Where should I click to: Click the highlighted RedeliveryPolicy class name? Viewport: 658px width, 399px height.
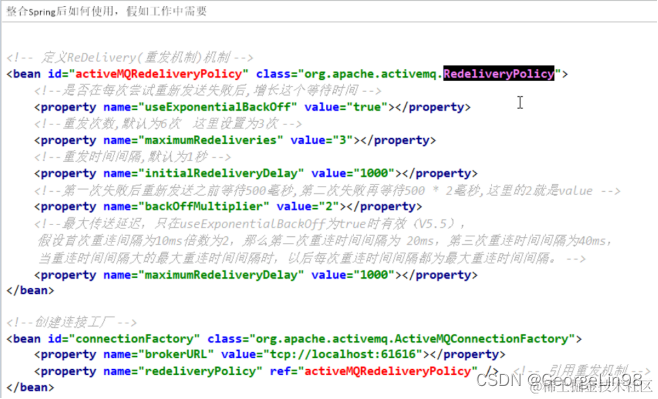[499, 74]
